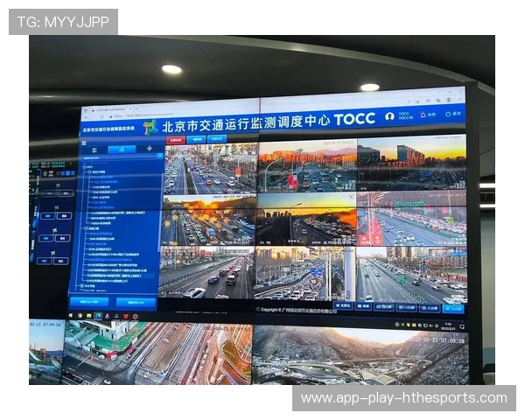This screenshot has width=525, height=420.
Task: Open the dropdown arrow beside the camera search field
Action: pos(160,156)
